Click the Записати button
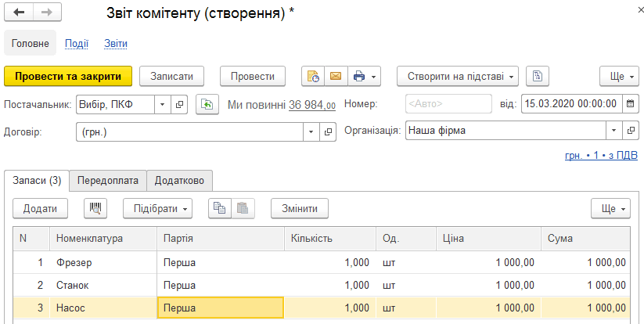Image resolution: width=644 pixels, height=324 pixels. point(171,77)
